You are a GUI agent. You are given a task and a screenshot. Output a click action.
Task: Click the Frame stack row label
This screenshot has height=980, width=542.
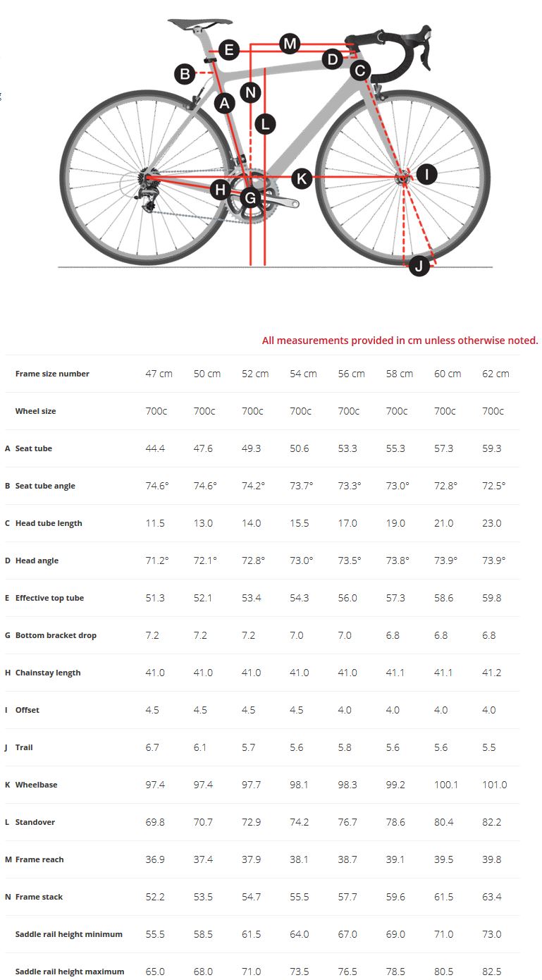pyautogui.click(x=39, y=897)
